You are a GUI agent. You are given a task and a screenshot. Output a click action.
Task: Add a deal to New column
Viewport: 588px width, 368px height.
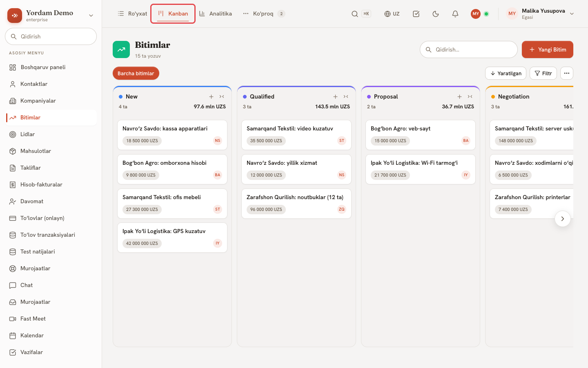coord(211,96)
